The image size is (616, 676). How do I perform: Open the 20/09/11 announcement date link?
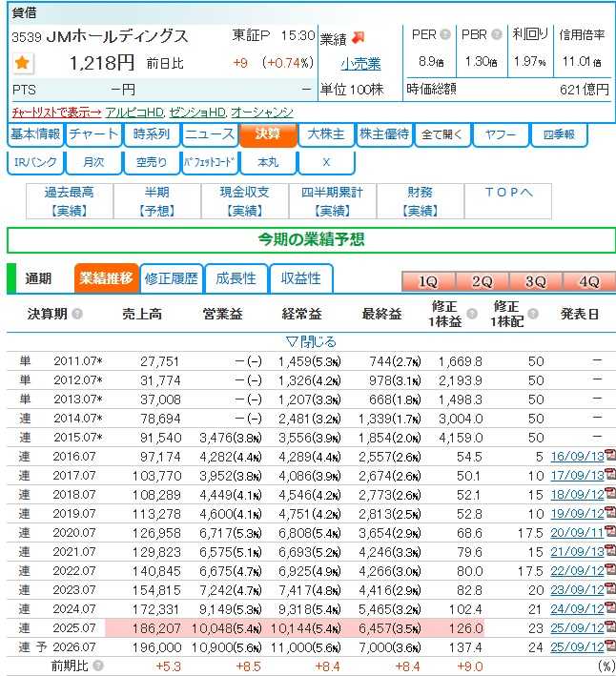(577, 533)
